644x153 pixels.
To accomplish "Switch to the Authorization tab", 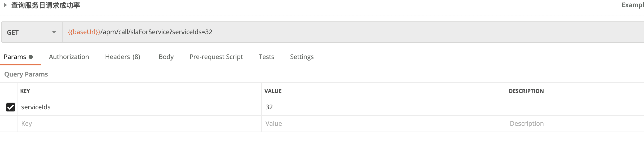I will point(69,57).
